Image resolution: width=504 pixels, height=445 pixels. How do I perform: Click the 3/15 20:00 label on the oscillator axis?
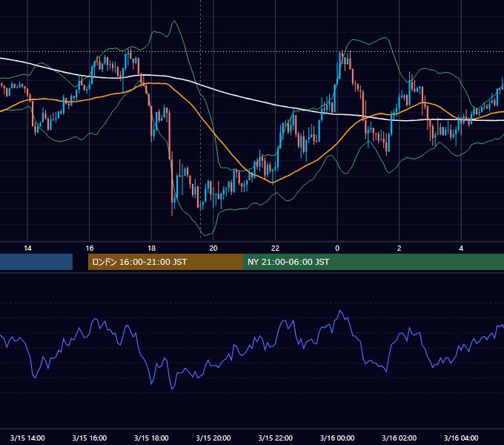coord(213,438)
